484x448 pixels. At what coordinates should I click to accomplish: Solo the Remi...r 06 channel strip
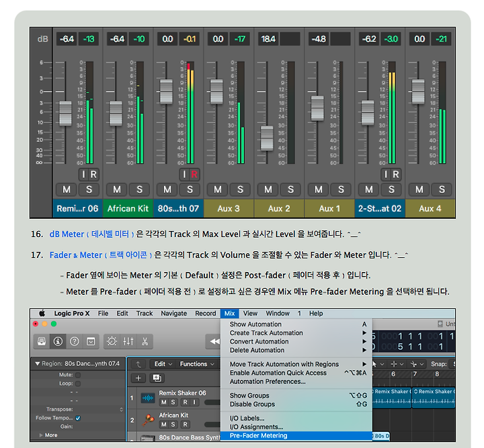pos(89,189)
